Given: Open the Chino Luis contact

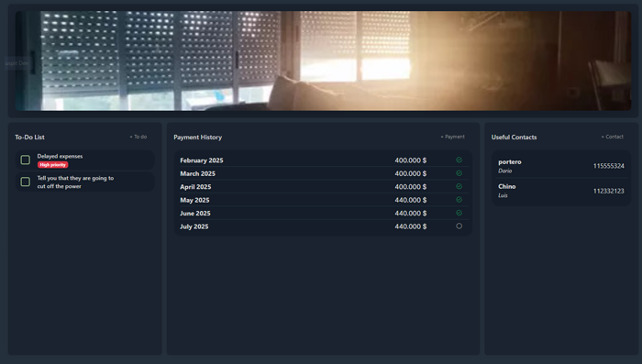Looking at the screenshot, I should 561,191.
